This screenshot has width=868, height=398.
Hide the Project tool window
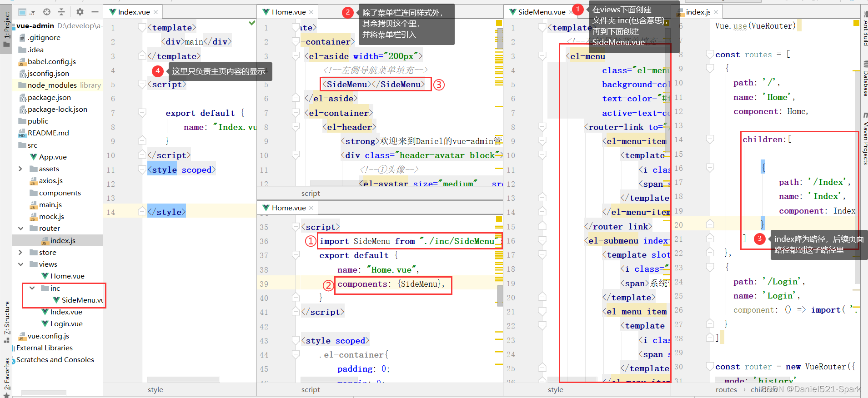pos(95,12)
